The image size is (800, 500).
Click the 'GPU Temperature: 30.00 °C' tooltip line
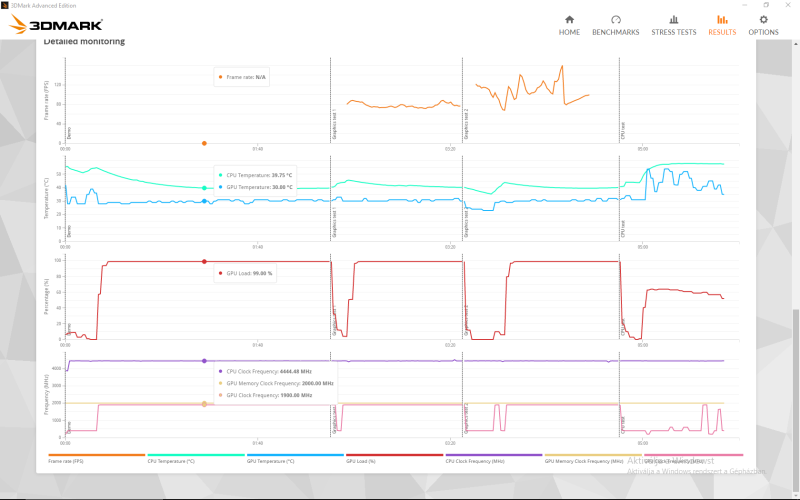coord(255,187)
